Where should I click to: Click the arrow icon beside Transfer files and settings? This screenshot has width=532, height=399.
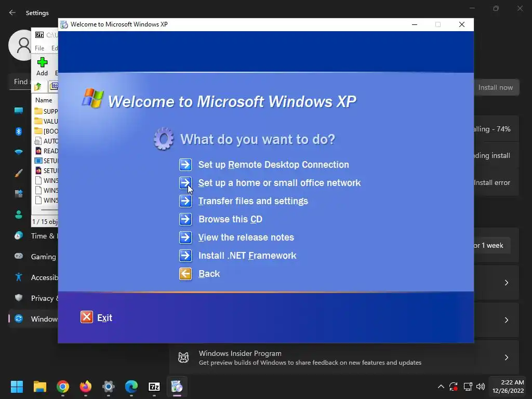coord(185,201)
